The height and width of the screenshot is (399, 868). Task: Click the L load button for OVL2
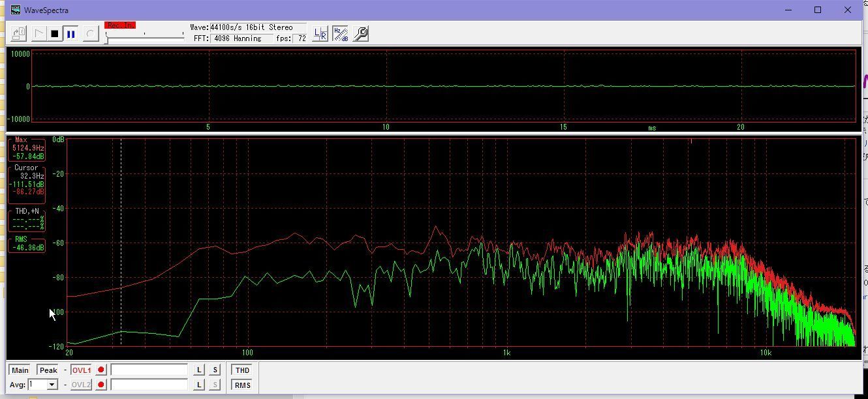click(x=199, y=385)
